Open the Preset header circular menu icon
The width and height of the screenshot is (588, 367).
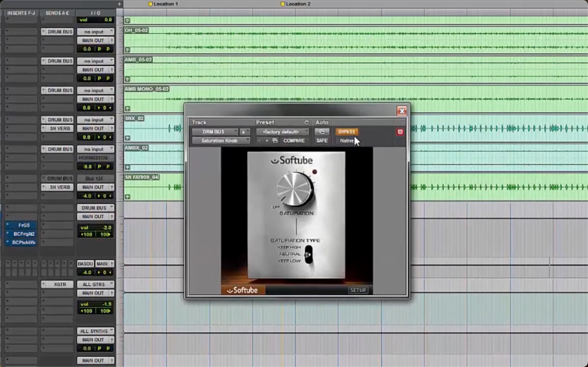tap(306, 122)
